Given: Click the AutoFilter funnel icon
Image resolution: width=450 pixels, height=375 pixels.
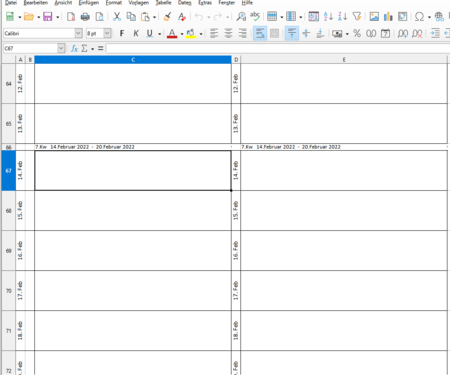Looking at the screenshot, I should (357, 16).
